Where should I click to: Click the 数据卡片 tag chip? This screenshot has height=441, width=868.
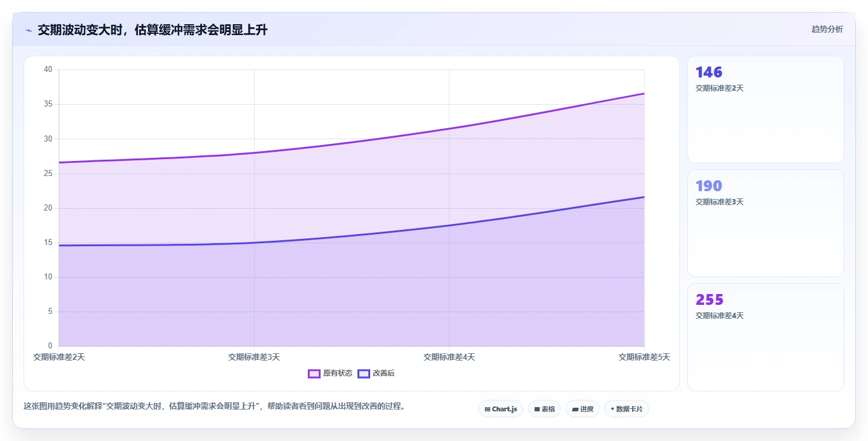(627, 409)
